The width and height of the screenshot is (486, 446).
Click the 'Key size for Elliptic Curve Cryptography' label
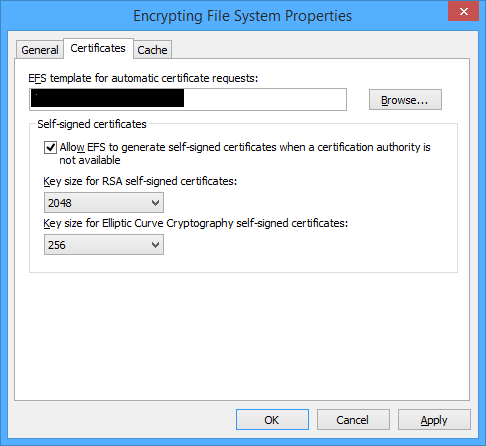coord(196,223)
